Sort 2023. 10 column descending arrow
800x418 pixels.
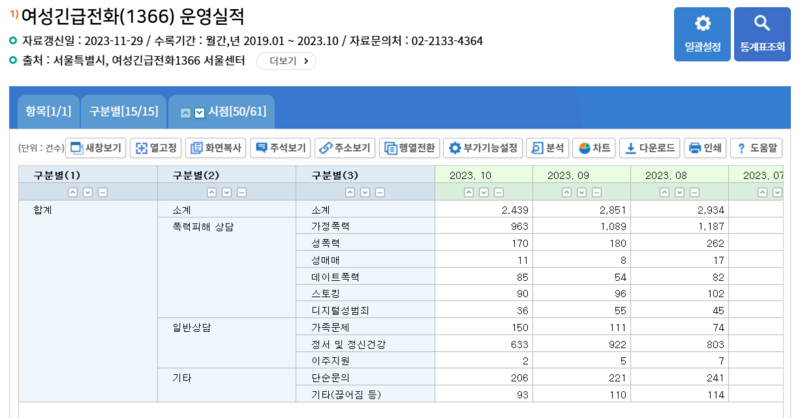coord(484,192)
